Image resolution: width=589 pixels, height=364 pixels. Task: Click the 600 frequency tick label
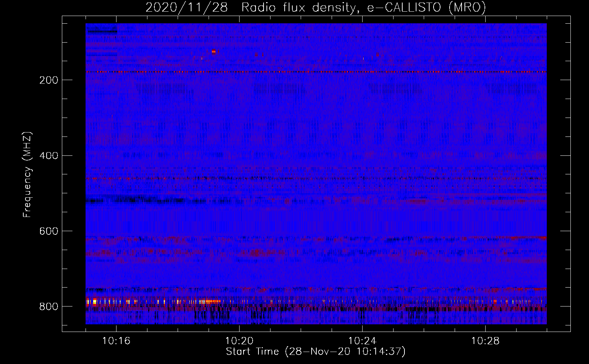coord(49,232)
